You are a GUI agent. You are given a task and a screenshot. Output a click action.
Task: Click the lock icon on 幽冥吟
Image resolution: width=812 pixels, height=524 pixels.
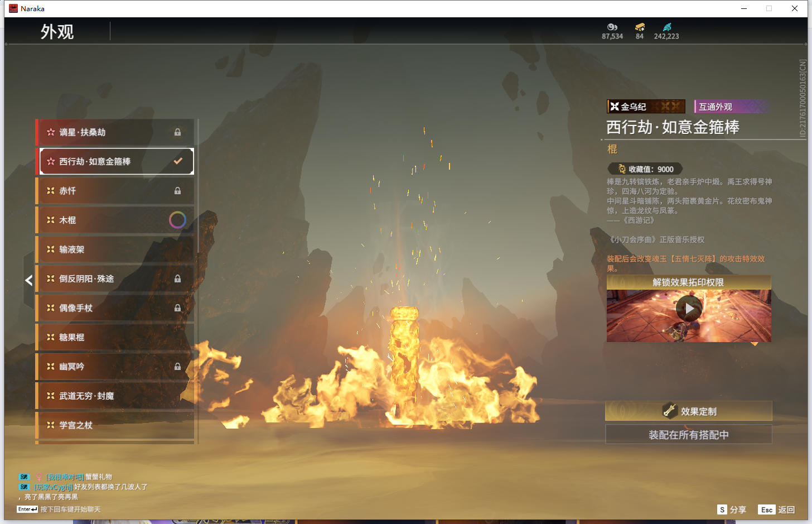(x=177, y=367)
